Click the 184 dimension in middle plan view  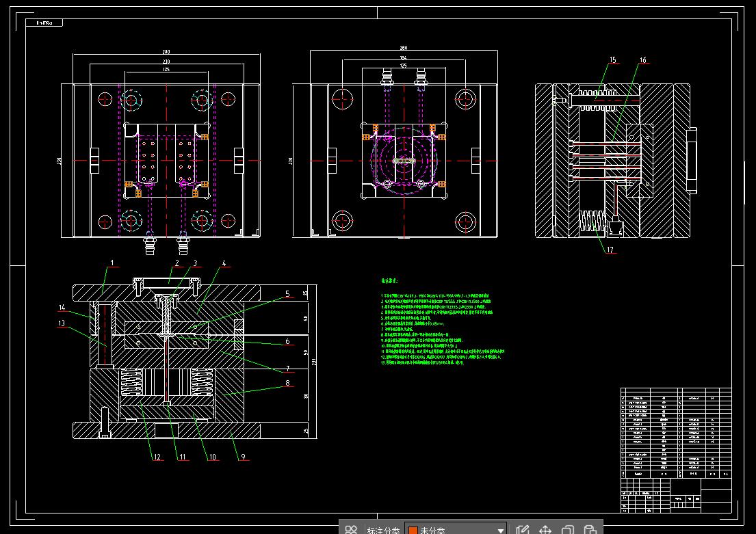click(403, 58)
